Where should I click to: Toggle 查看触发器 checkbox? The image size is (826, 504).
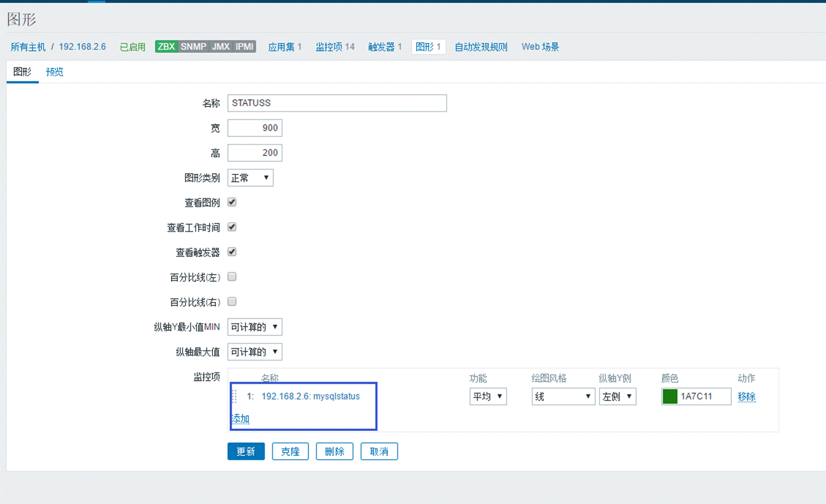pyautogui.click(x=232, y=252)
